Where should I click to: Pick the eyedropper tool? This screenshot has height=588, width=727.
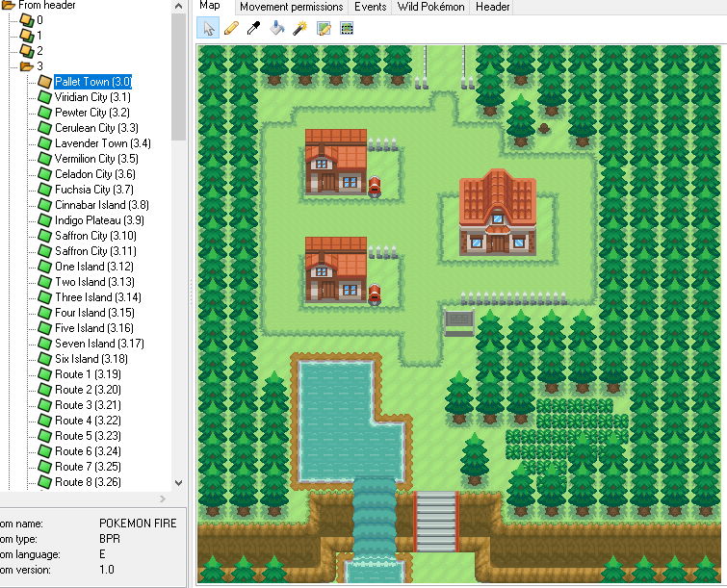pos(254,28)
